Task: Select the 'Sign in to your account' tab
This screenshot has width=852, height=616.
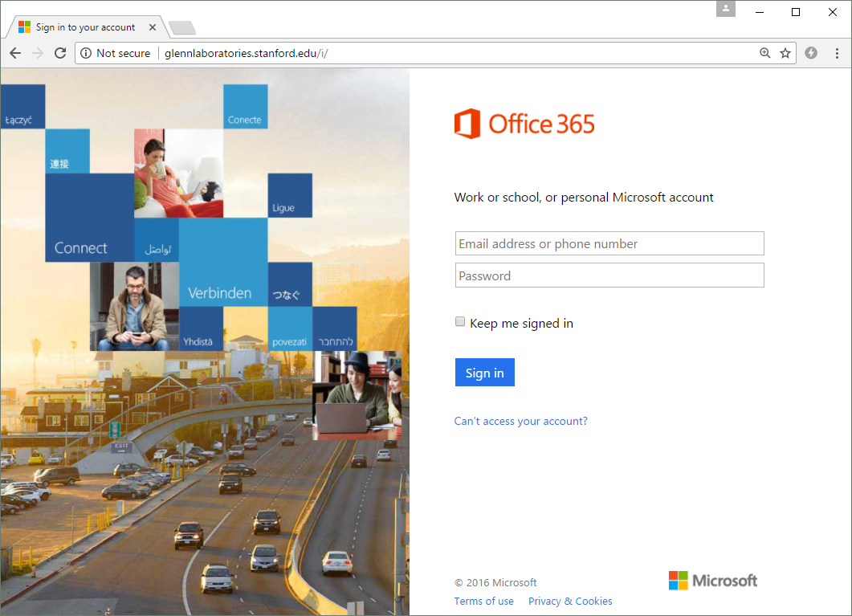Action: click(85, 27)
